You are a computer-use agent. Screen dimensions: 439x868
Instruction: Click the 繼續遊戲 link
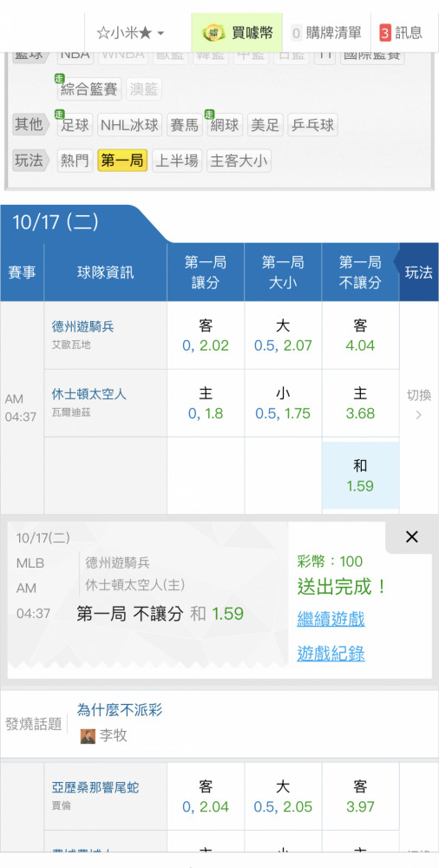click(331, 619)
